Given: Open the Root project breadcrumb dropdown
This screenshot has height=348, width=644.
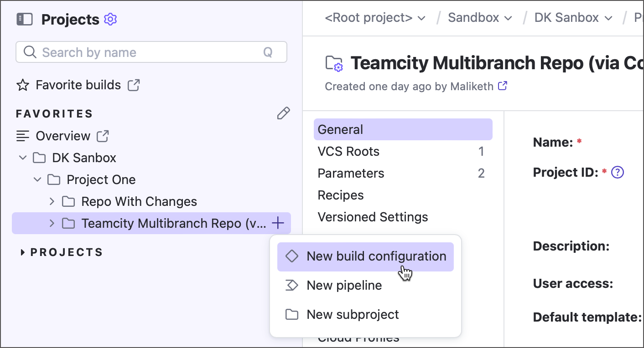Looking at the screenshot, I should click(421, 18).
